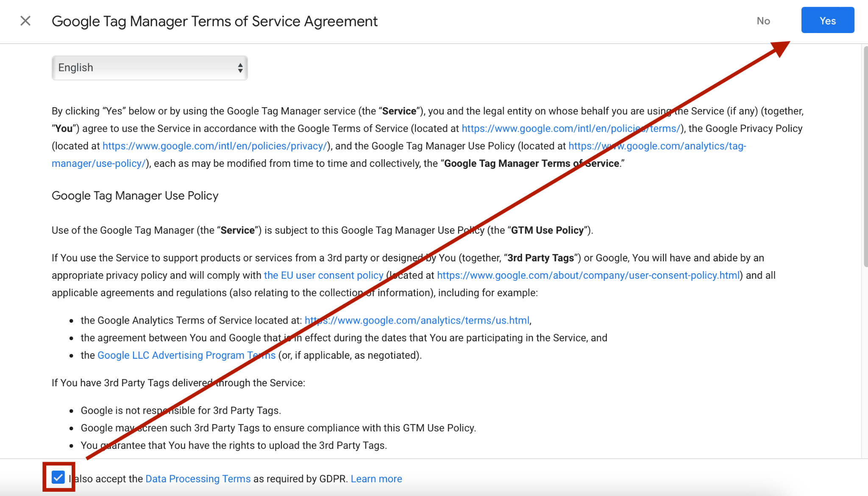Click the Yes button to accept terms
This screenshot has height=496, width=868.
827,20
